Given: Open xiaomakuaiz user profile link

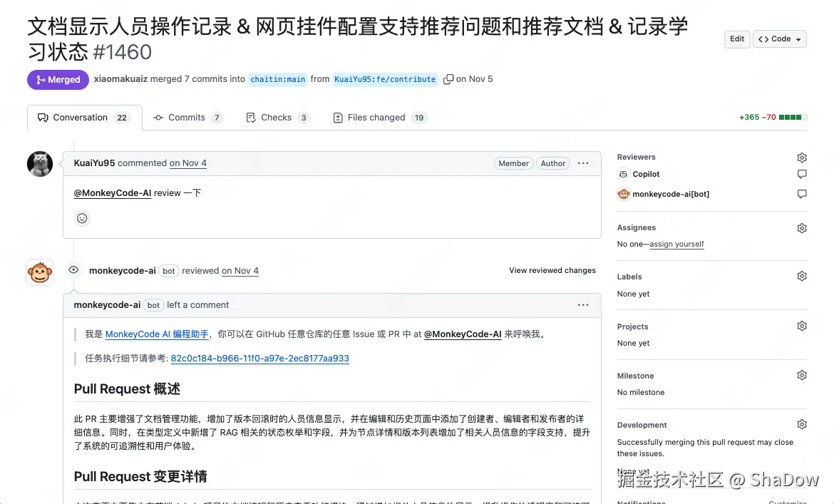Looking at the screenshot, I should [120, 78].
